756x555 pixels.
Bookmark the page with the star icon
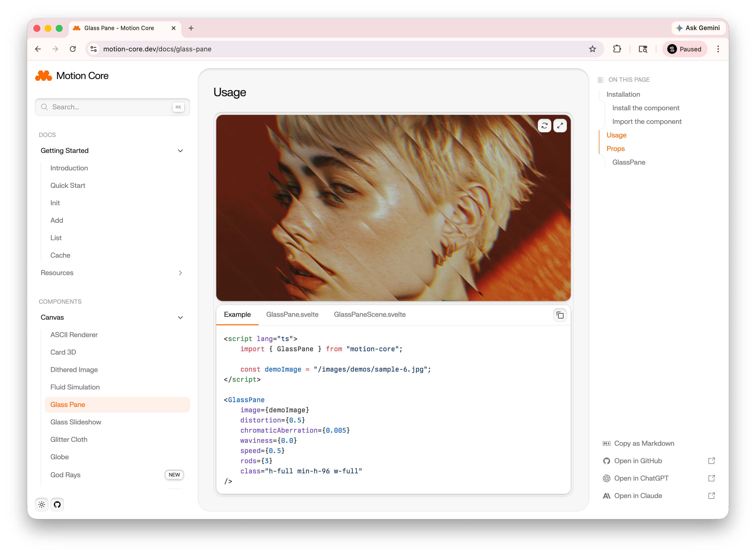pyautogui.click(x=593, y=49)
